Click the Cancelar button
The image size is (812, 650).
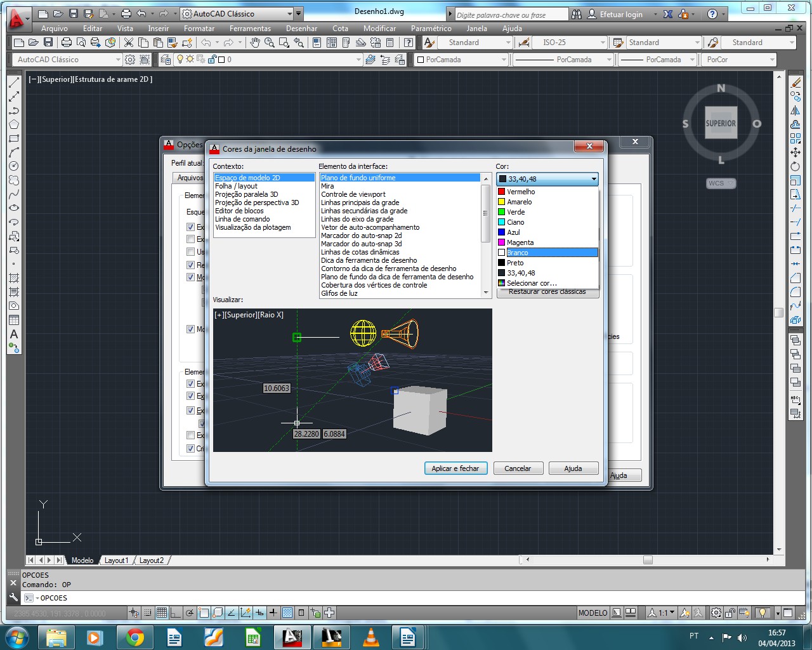[518, 468]
